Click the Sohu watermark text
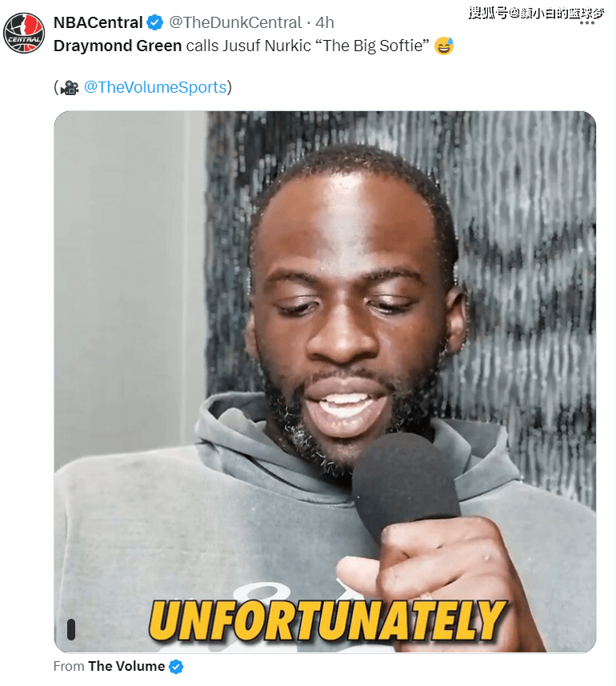The height and width of the screenshot is (686, 616). coord(536,13)
